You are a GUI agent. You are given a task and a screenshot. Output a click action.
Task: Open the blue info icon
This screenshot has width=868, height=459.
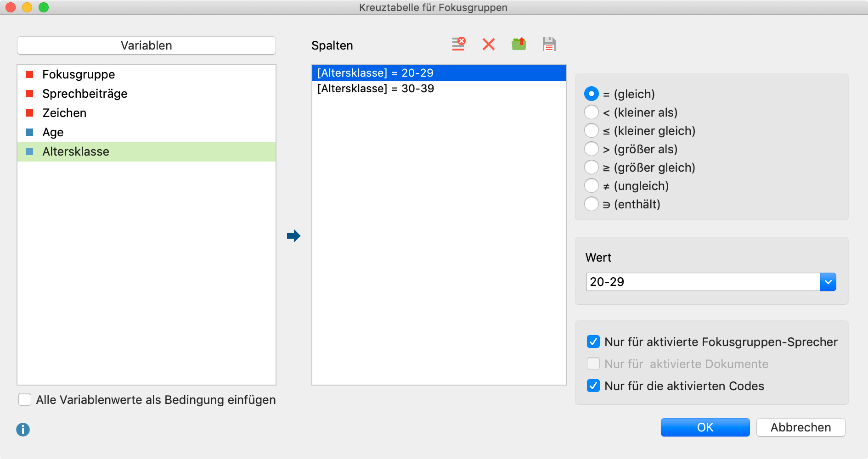23,430
